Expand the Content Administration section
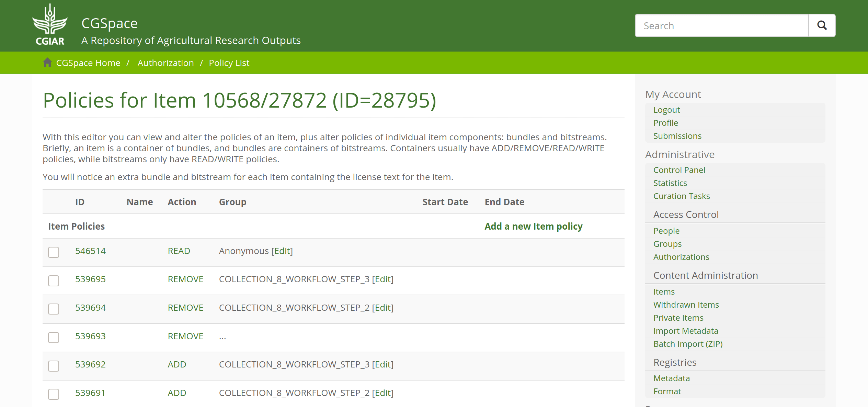The image size is (868, 407). [x=705, y=275]
